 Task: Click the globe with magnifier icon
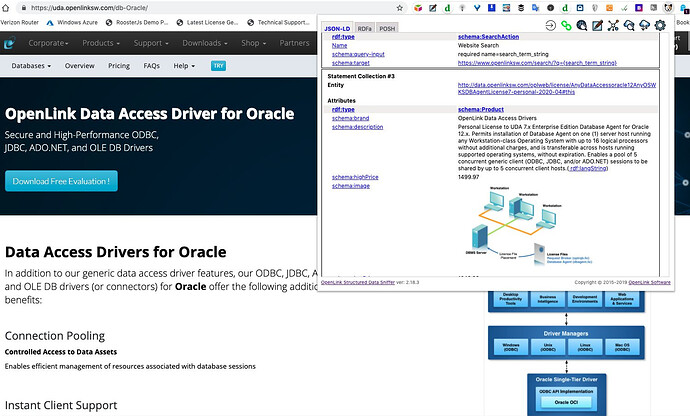click(582, 26)
